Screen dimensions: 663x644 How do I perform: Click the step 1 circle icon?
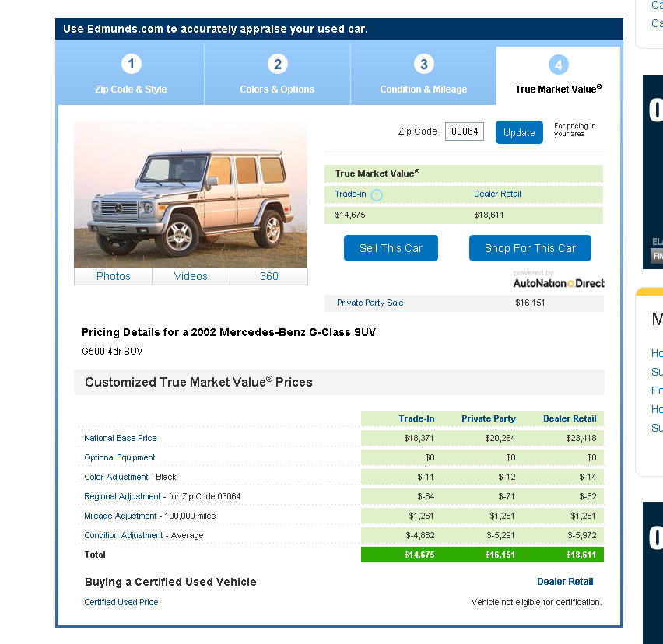pos(131,64)
